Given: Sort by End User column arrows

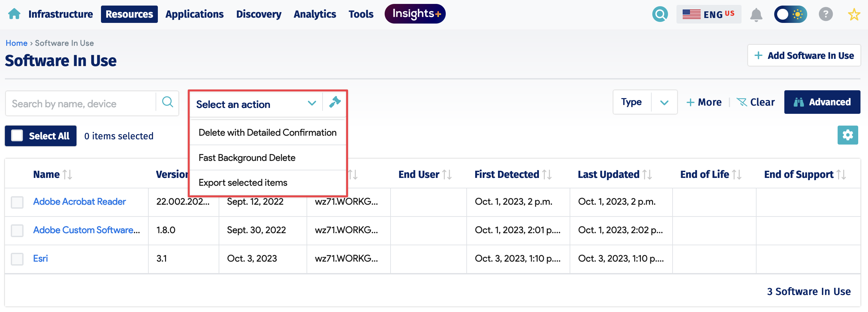Looking at the screenshot, I should [x=446, y=174].
